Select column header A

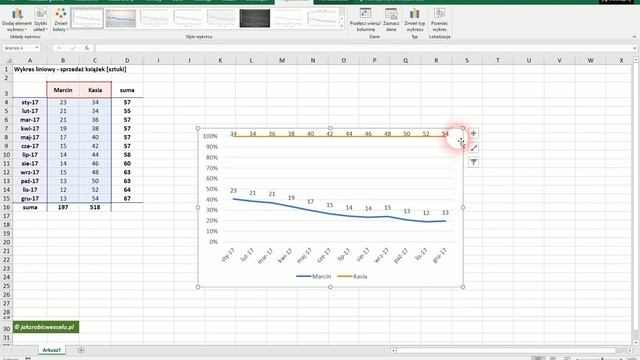click(30, 60)
